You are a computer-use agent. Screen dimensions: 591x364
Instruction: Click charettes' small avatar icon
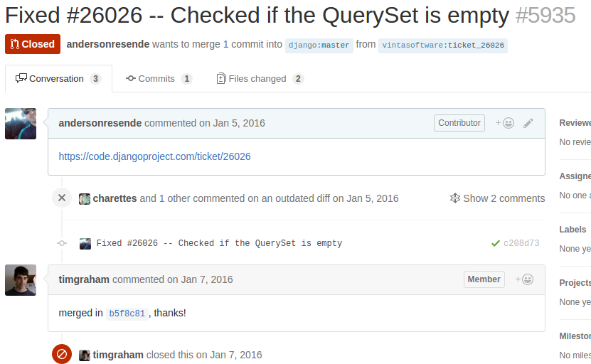pyautogui.click(x=85, y=198)
